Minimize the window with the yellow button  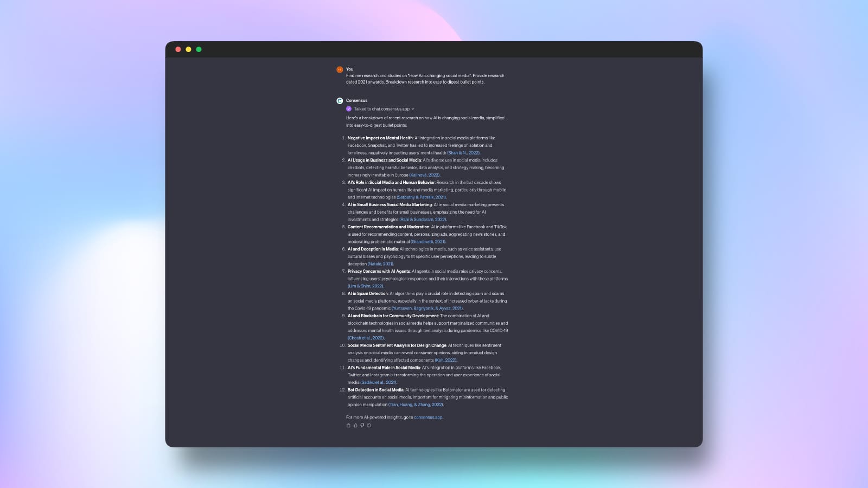point(188,49)
